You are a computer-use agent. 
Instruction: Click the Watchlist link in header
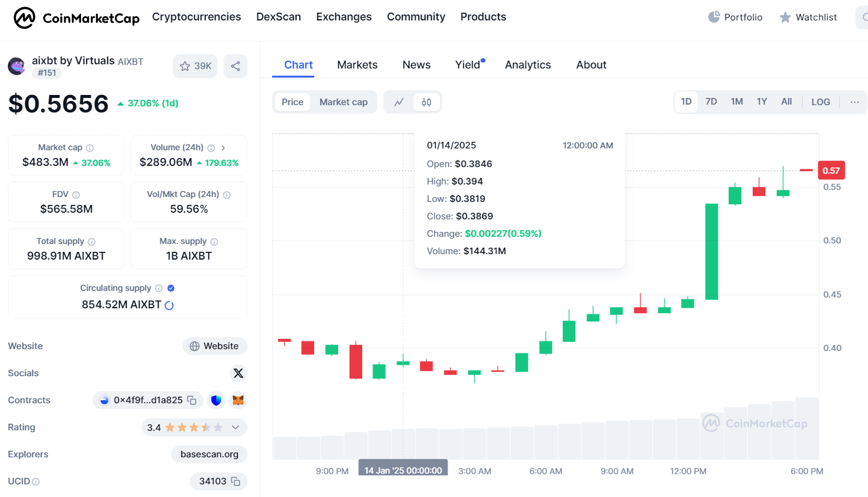click(808, 17)
